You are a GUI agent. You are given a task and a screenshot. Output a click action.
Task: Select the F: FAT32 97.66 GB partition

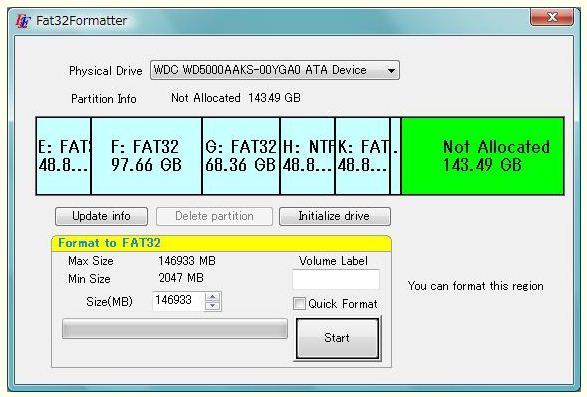coord(146,156)
